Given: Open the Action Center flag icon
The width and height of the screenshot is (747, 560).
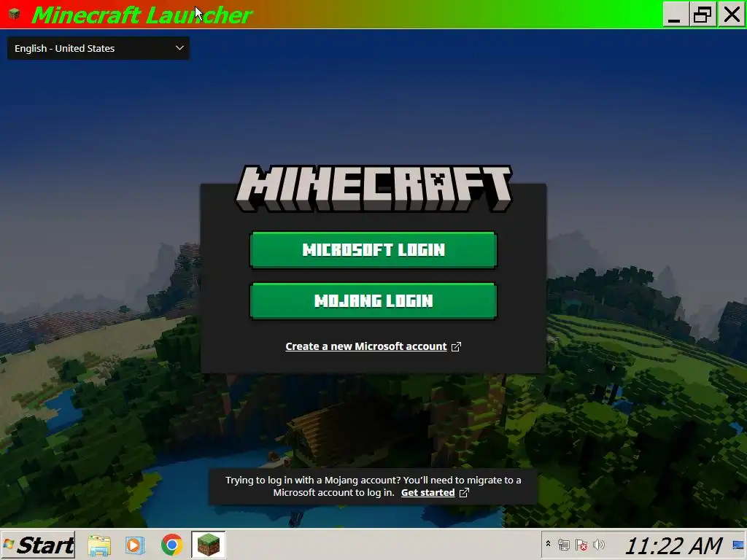Looking at the screenshot, I should tap(581, 545).
